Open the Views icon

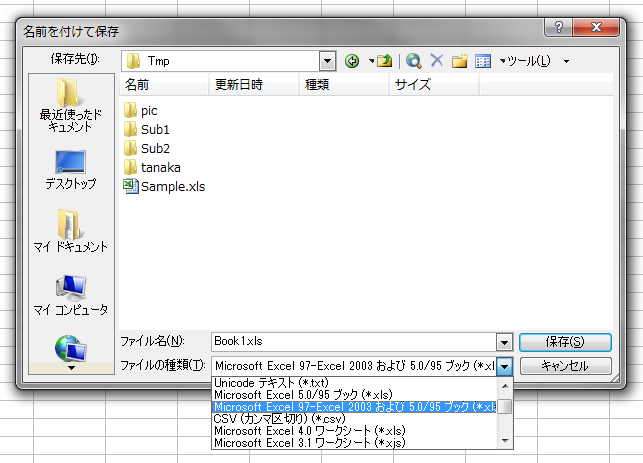click(483, 61)
